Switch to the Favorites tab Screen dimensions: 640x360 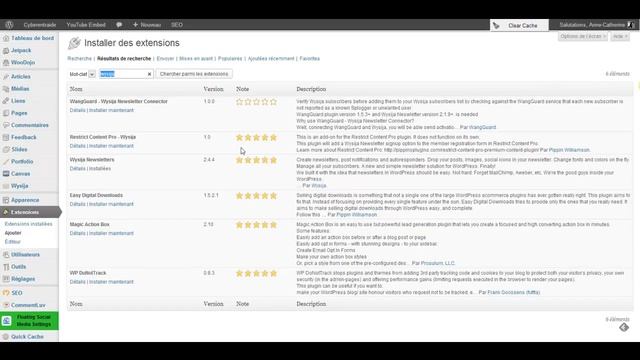(309, 59)
